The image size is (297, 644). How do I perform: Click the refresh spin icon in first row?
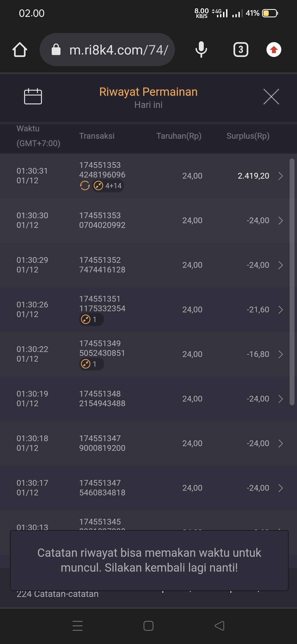pyautogui.click(x=85, y=186)
